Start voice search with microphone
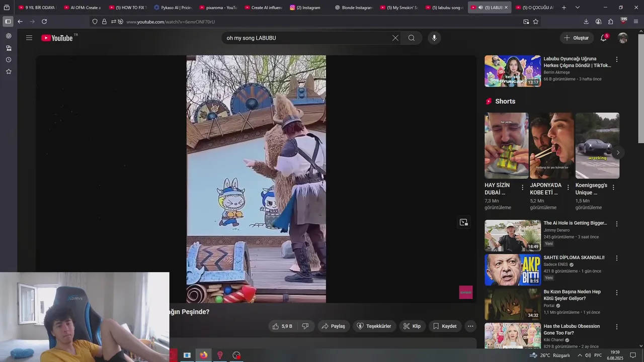Image resolution: width=644 pixels, height=362 pixels. [x=434, y=38]
